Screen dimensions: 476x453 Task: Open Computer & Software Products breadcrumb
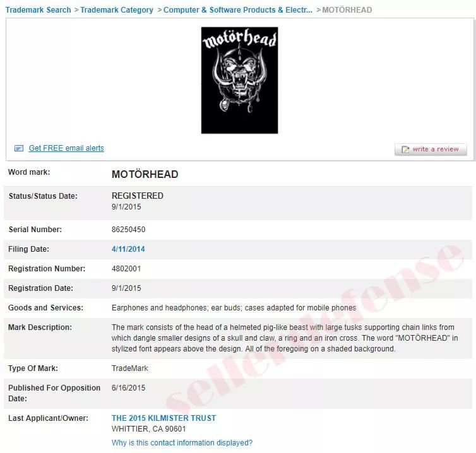(238, 10)
